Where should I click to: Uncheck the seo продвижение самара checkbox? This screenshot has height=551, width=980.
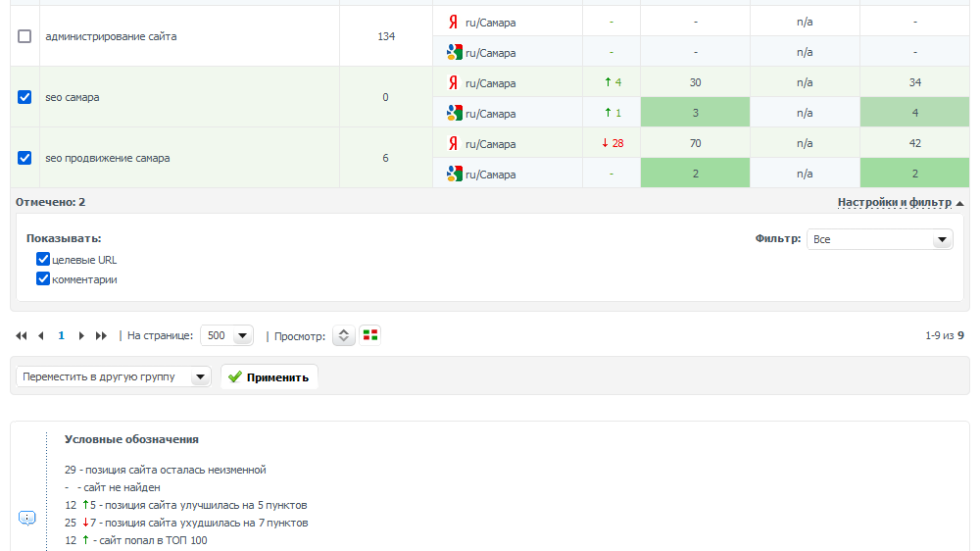click(x=24, y=158)
